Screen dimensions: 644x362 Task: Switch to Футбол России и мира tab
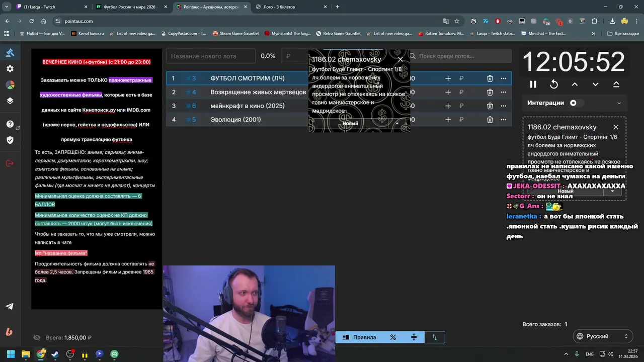click(x=131, y=7)
